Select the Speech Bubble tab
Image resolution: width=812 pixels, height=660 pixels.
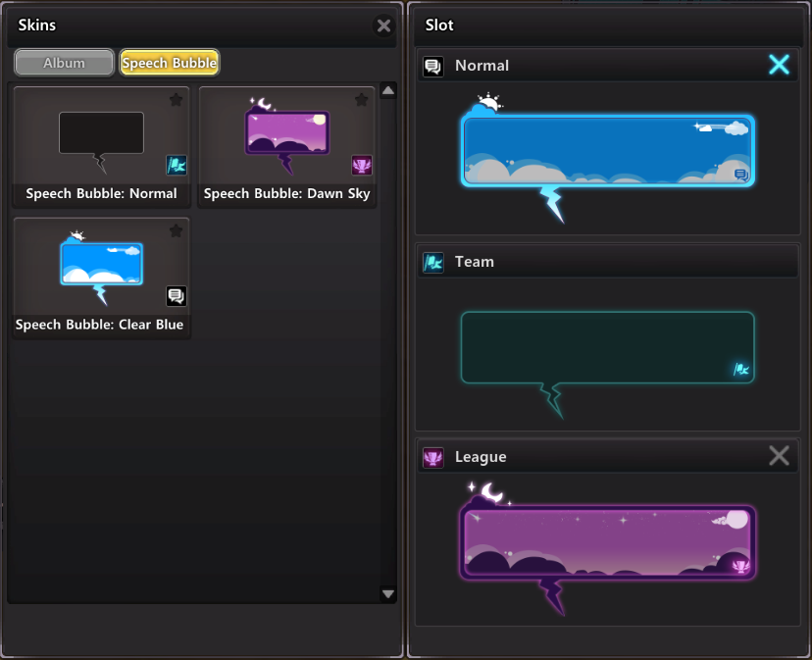170,63
